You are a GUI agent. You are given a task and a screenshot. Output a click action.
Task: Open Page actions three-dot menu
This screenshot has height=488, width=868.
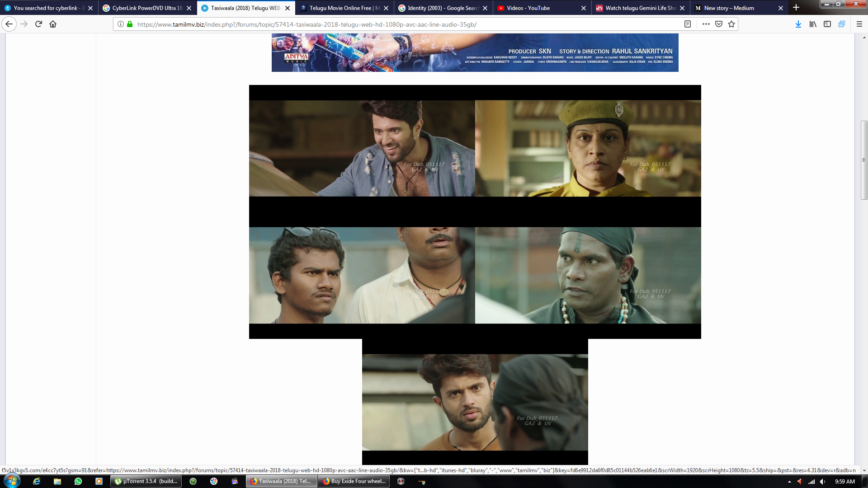coord(706,24)
